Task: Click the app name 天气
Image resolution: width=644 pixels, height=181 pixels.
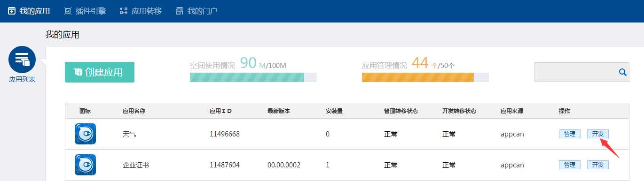Action: point(129,134)
